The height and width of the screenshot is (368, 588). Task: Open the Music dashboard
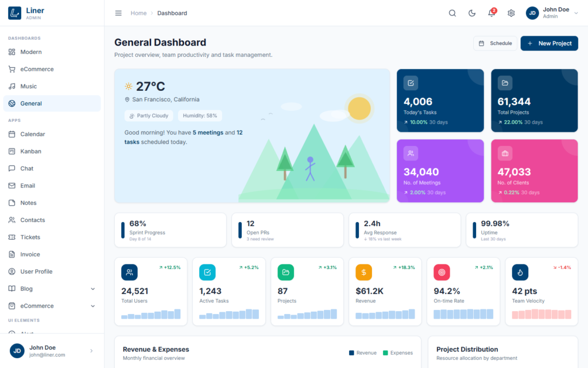[x=52, y=86]
